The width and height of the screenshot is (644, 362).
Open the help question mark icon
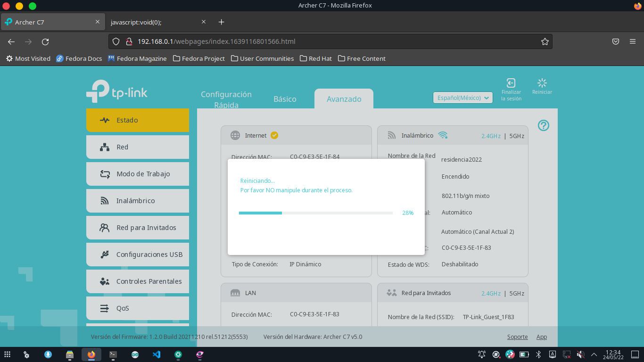pyautogui.click(x=544, y=125)
